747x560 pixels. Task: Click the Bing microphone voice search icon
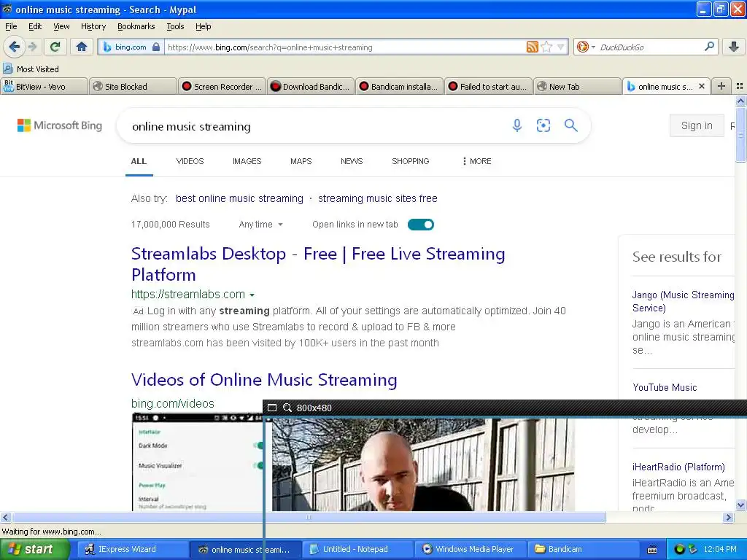(517, 125)
